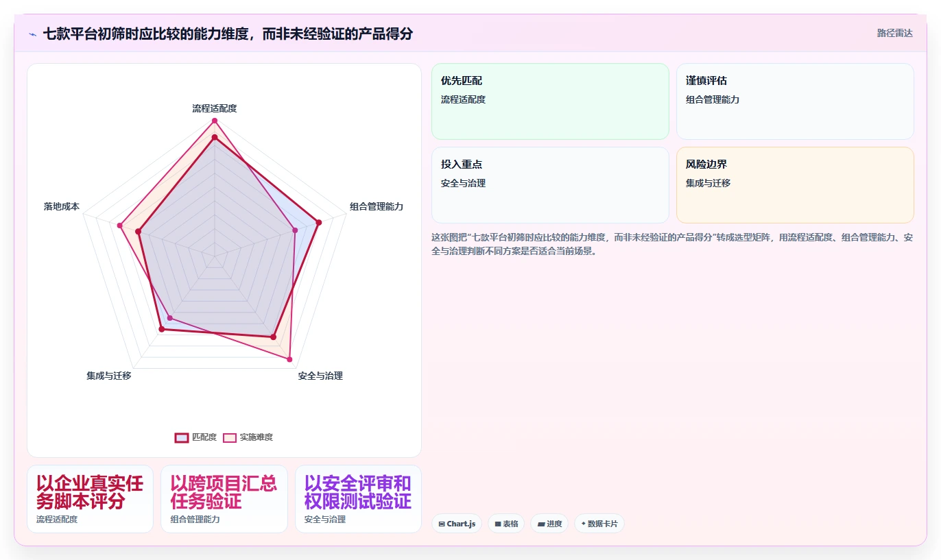This screenshot has width=941, height=560.
Task: Select 匹配度 data point on 落地成本 axis
Action: pyautogui.click(x=139, y=232)
